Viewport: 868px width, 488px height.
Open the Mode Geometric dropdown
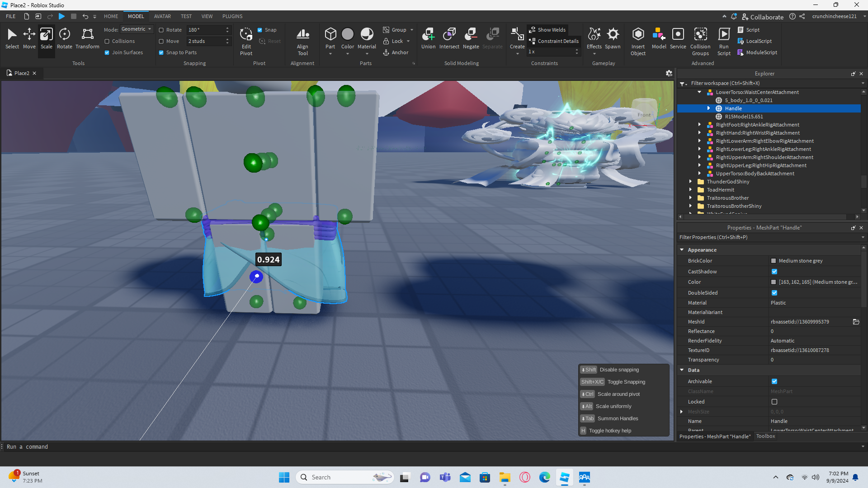pos(137,29)
